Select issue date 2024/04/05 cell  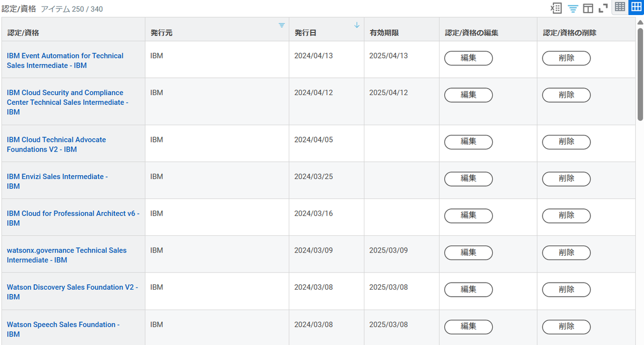(x=326, y=143)
